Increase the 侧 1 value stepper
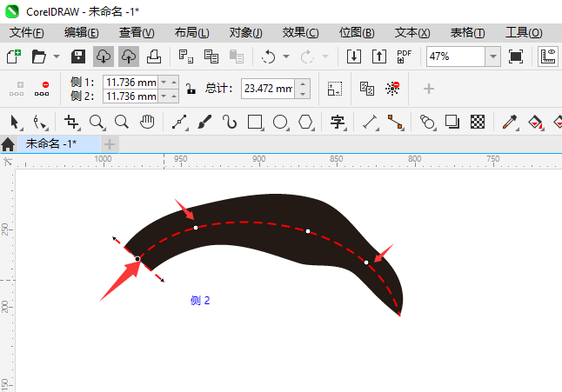This screenshot has height=392, width=562. click(x=174, y=83)
